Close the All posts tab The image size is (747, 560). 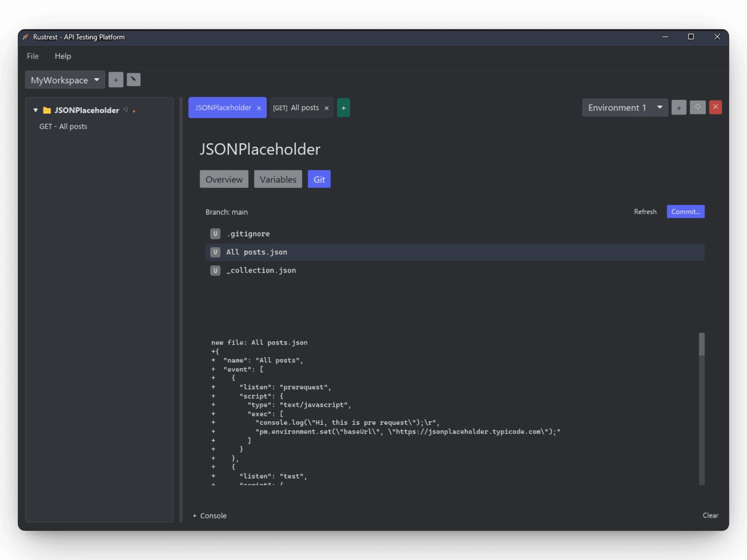point(326,108)
